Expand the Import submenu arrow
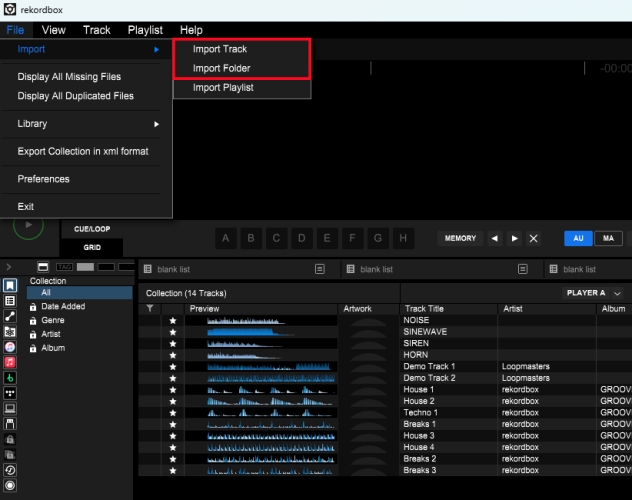The image size is (632, 500). point(156,50)
